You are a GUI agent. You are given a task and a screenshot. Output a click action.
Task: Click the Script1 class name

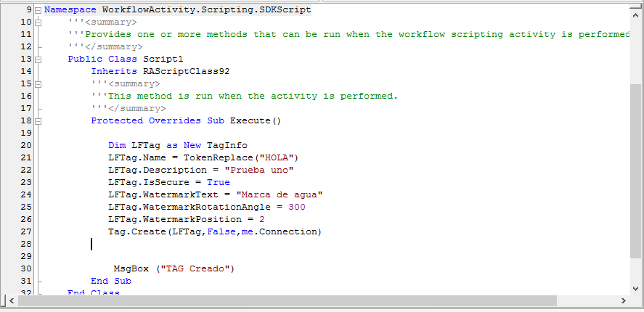tap(163, 59)
